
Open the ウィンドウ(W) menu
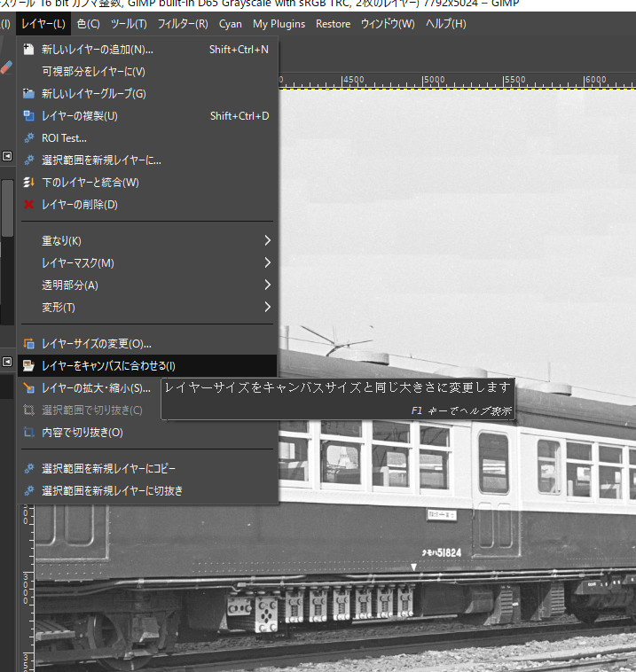point(388,24)
